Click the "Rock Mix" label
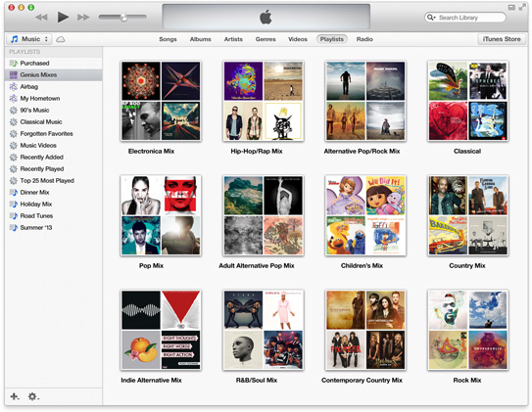 click(x=467, y=380)
